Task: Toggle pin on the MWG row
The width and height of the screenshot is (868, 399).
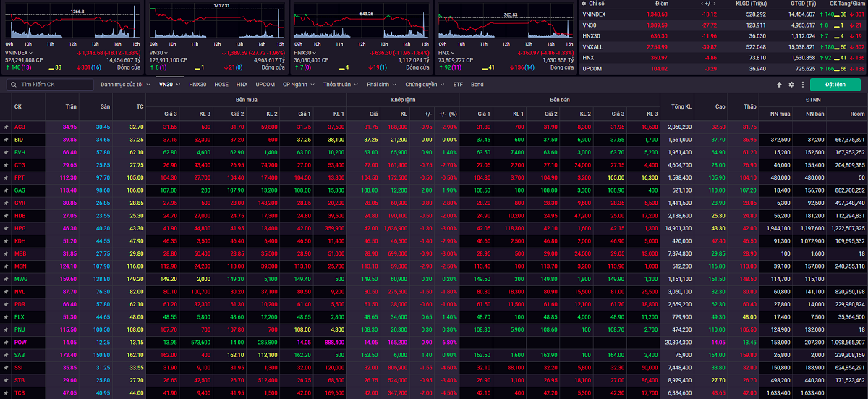Action: point(6,279)
